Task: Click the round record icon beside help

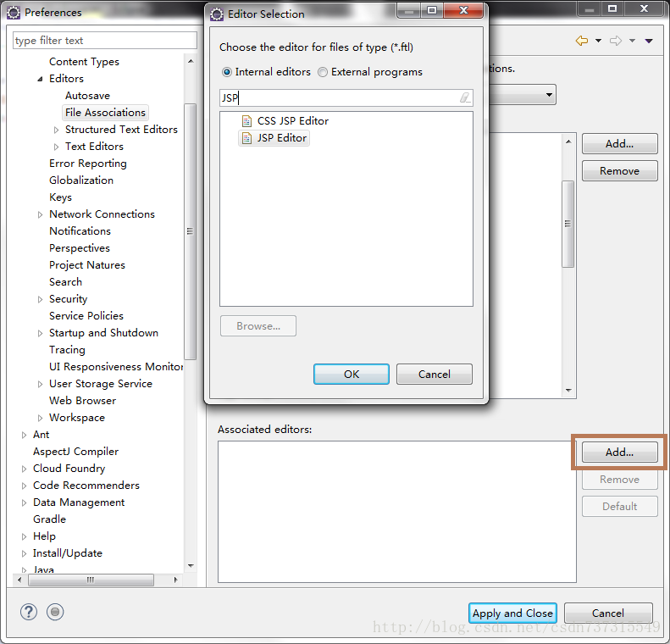Action: (x=55, y=612)
